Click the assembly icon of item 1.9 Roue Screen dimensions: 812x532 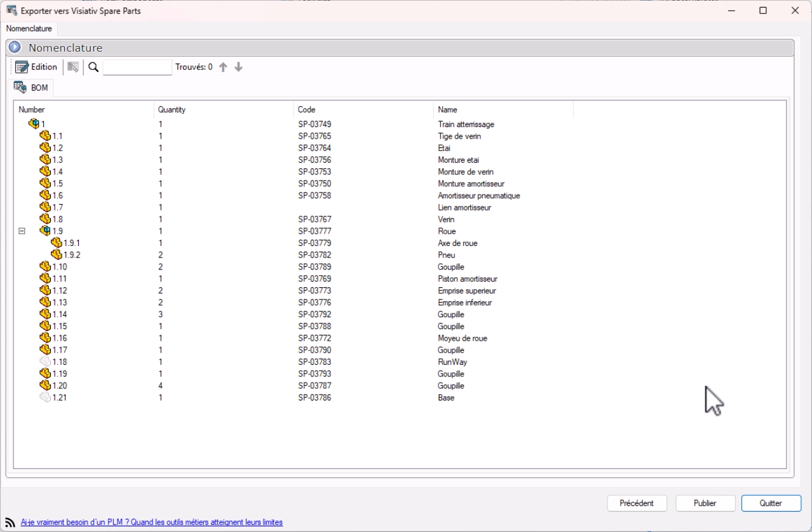[45, 231]
